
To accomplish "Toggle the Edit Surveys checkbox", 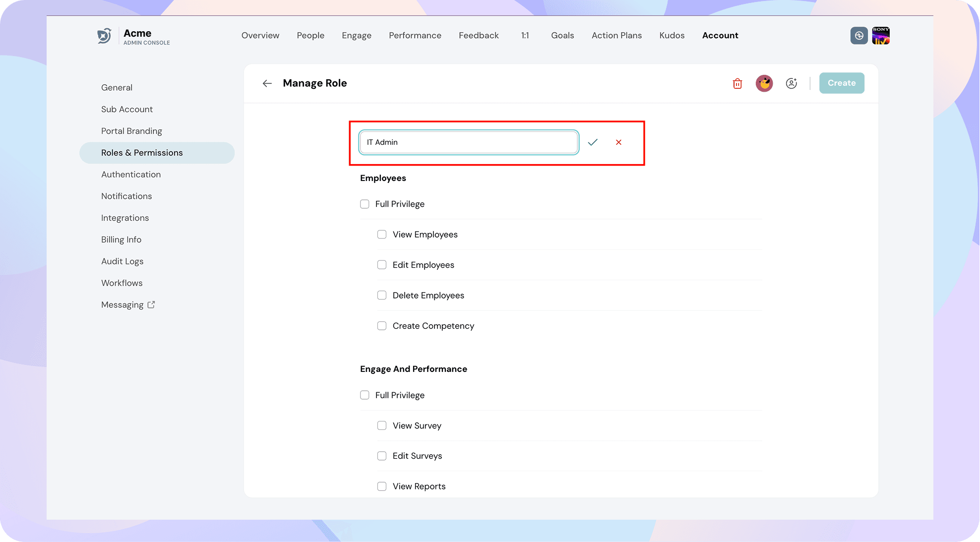I will click(382, 456).
